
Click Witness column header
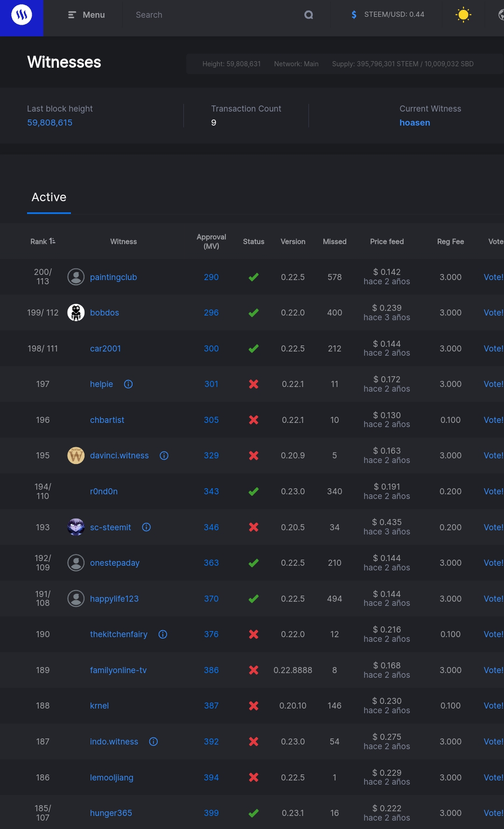pyautogui.click(x=124, y=241)
